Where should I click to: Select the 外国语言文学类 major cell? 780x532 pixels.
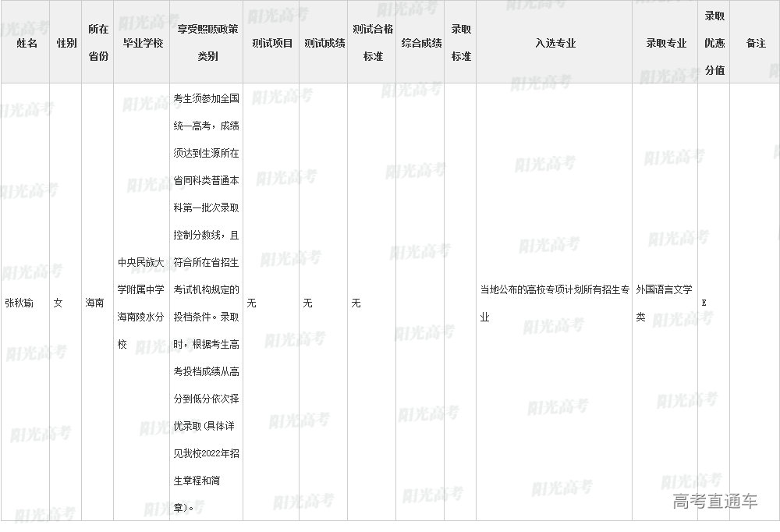coord(664,303)
